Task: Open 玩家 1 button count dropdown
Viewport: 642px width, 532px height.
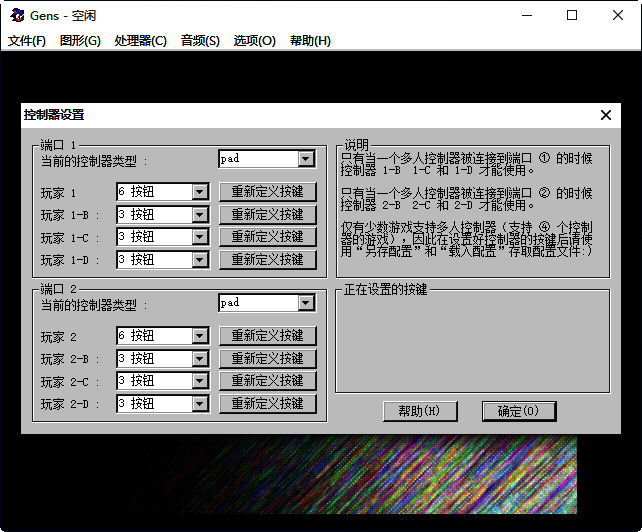Action: 199,192
